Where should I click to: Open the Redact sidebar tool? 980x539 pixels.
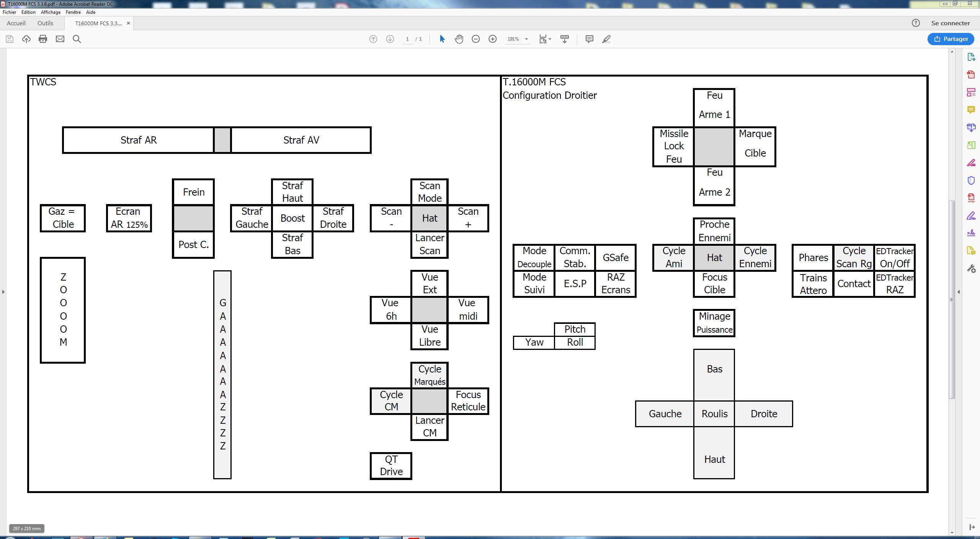[x=971, y=163]
